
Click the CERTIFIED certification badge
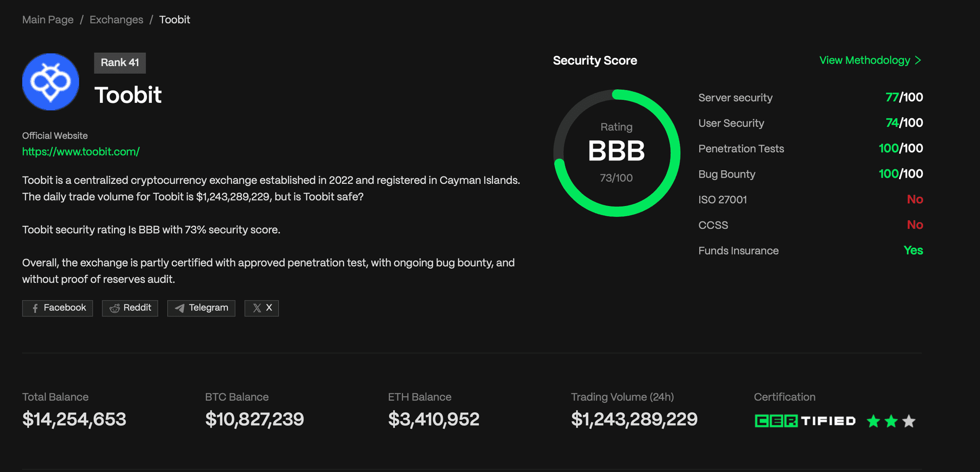(x=805, y=421)
